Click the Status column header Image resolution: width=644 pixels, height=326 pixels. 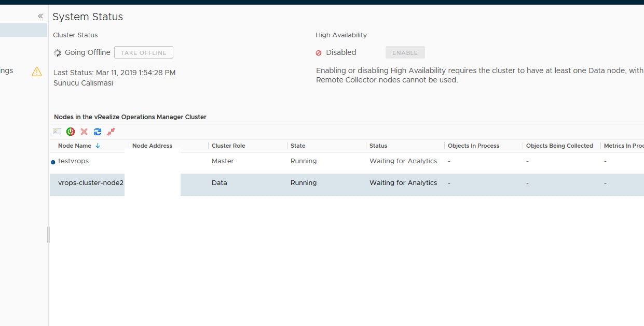click(378, 146)
